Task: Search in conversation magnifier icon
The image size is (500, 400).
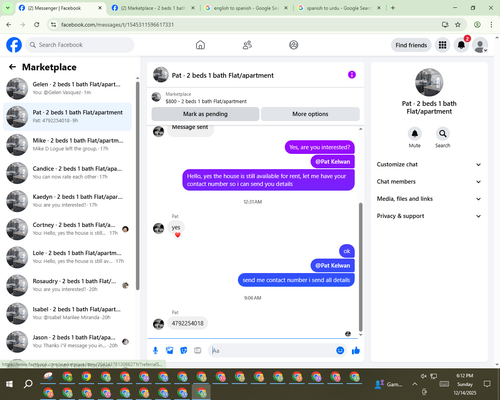Action: click(443, 134)
